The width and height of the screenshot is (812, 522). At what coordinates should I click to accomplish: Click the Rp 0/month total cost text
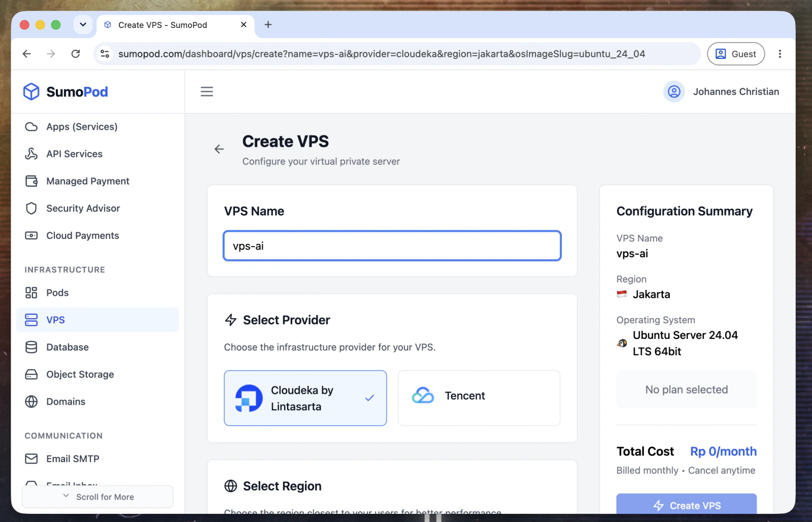pyautogui.click(x=723, y=451)
